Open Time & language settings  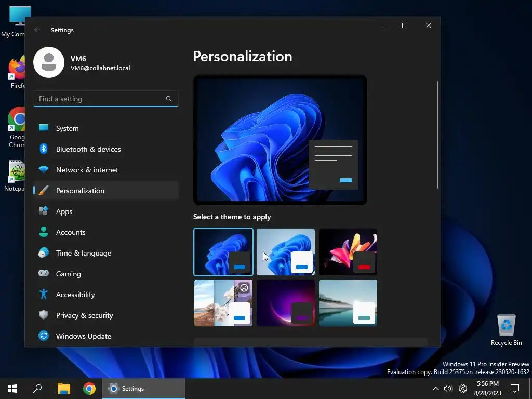pos(106,253)
